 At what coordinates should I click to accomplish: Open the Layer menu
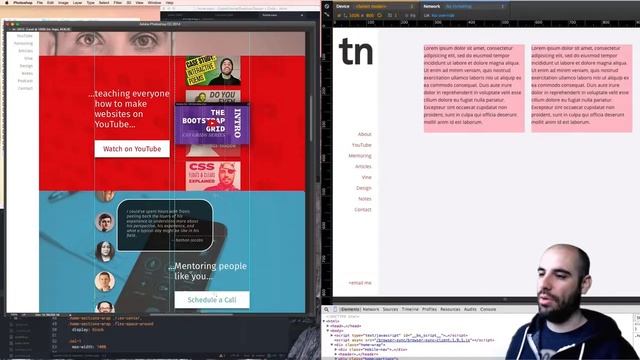pyautogui.click(x=77, y=2)
